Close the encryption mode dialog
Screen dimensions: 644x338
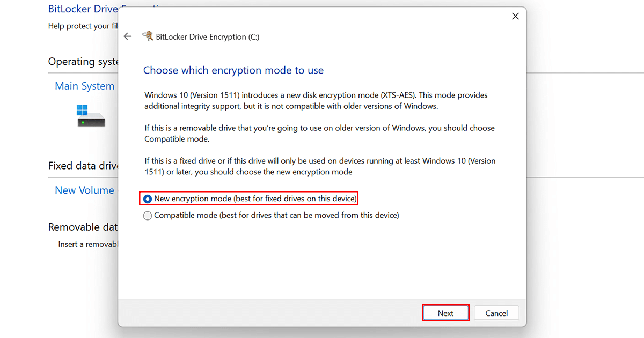(x=515, y=16)
